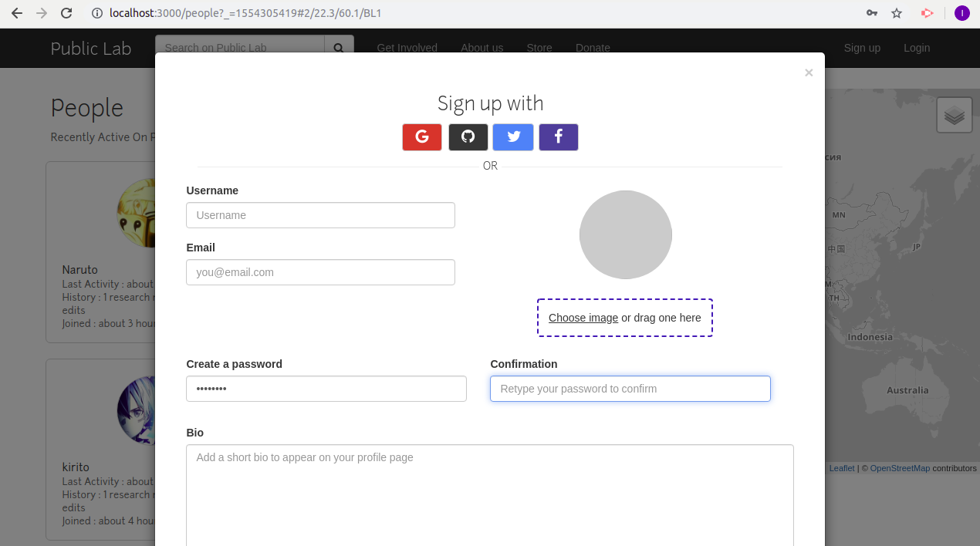Sign up with Twitter
This screenshot has width=980, height=546.
[x=512, y=136]
